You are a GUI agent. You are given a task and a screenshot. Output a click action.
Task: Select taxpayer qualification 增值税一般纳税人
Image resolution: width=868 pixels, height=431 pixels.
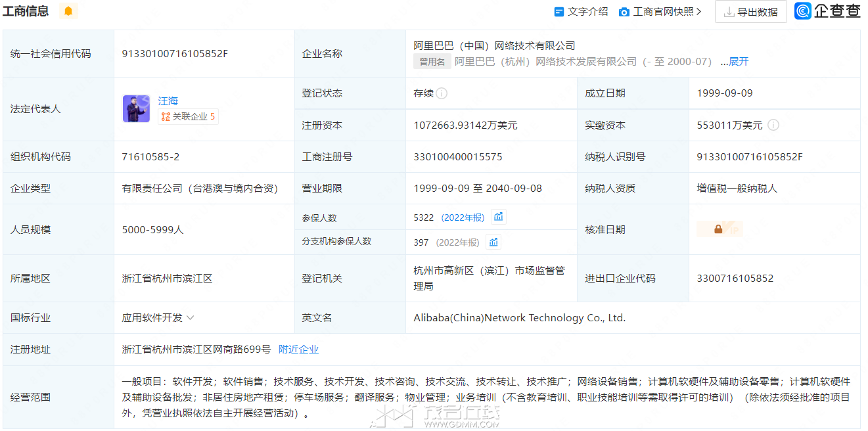coord(737,189)
